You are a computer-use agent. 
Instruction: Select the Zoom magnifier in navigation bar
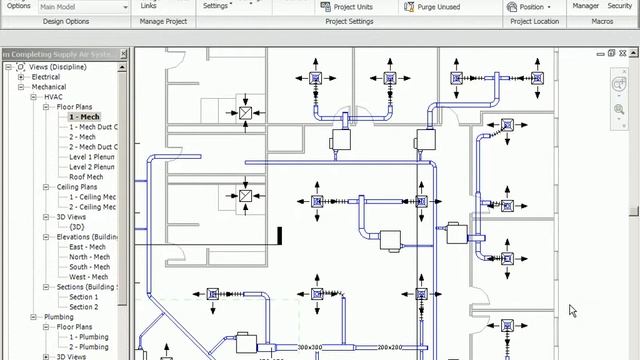click(x=619, y=109)
